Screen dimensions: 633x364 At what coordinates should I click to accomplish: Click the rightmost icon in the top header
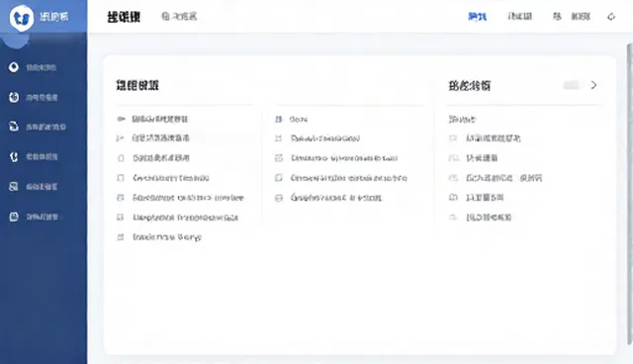[x=611, y=17]
